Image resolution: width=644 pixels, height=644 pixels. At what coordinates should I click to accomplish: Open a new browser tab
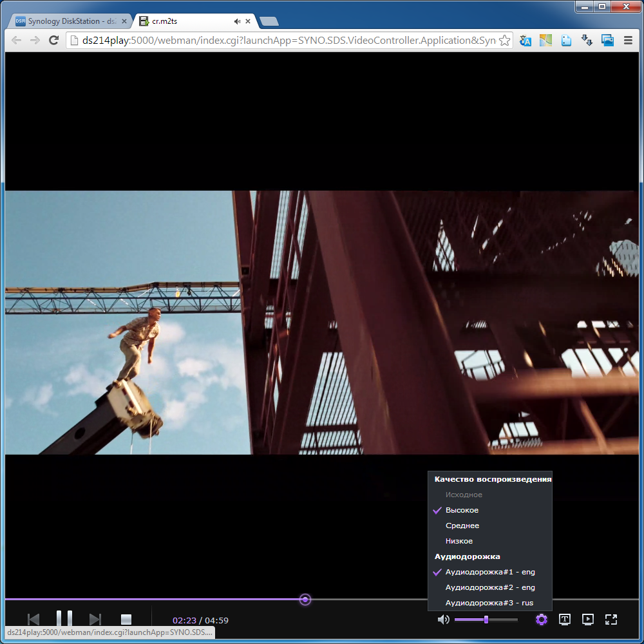coord(269,21)
